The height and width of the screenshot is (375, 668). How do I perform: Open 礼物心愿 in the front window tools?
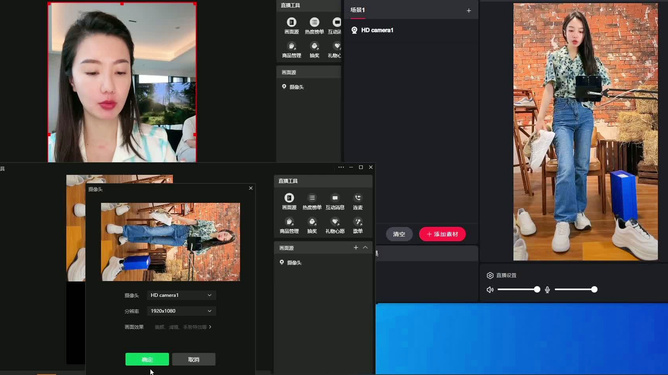tap(335, 225)
